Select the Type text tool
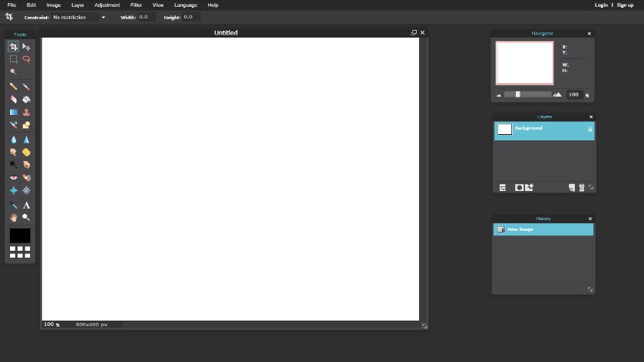Screen dimensions: 644x362 [x=26, y=206]
